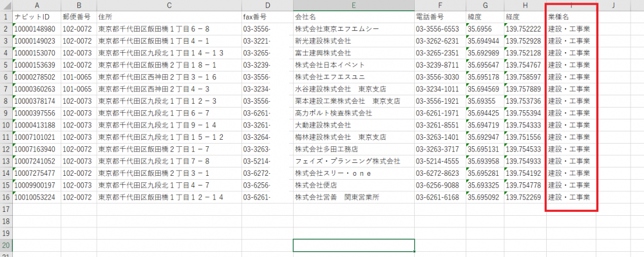This screenshot has height=257, width=644.
Task: Select company 株式会社東京エフエムシー
Action: pos(354,29)
